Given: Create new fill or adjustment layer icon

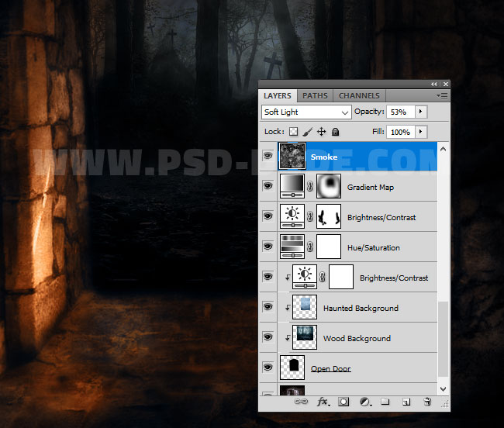Looking at the screenshot, I should pos(365,402).
